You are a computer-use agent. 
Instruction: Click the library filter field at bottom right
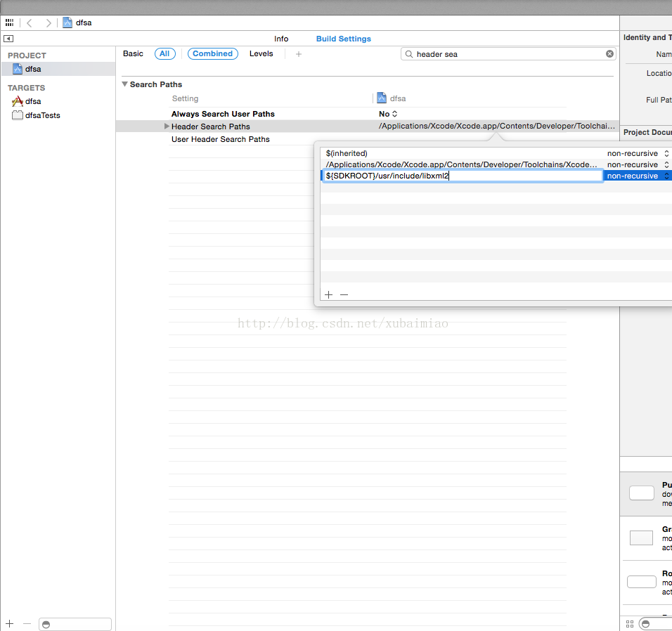point(656,624)
